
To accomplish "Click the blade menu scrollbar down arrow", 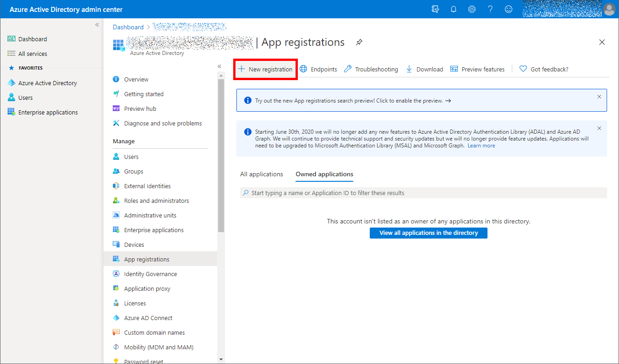I will [x=221, y=359].
